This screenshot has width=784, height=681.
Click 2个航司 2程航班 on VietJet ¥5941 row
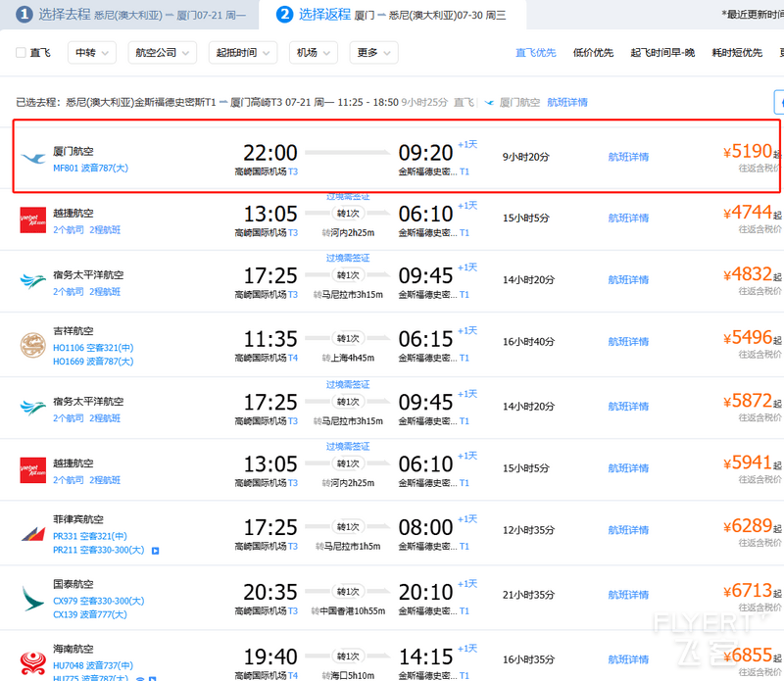(x=86, y=480)
